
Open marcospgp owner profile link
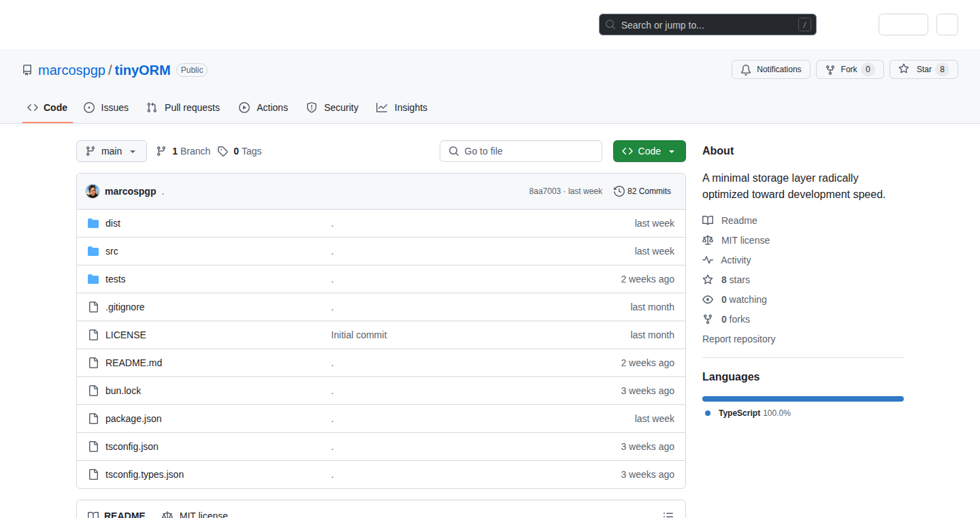point(71,70)
